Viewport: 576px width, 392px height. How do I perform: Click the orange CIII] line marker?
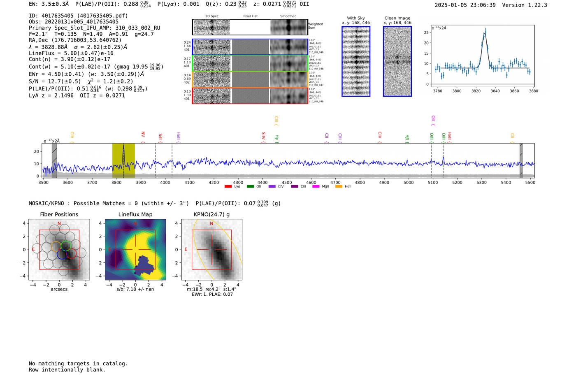pos(276,121)
